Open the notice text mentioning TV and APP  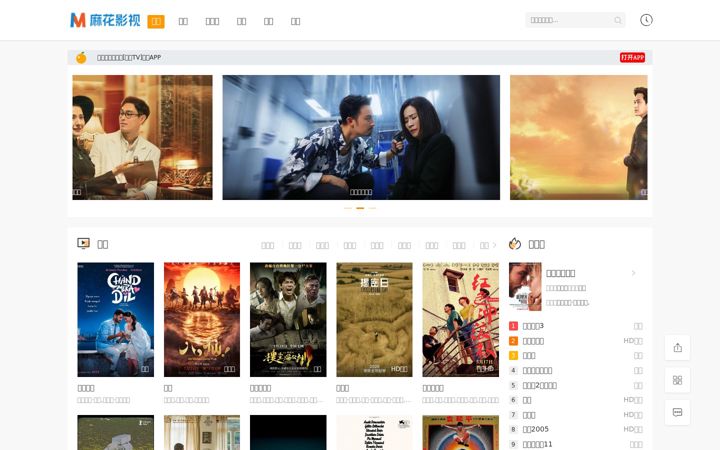129,57
